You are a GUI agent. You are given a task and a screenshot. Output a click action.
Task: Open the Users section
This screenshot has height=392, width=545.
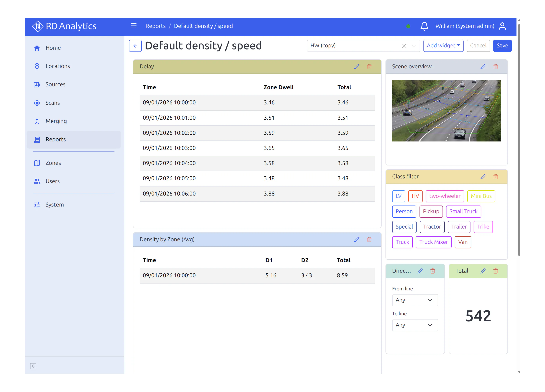[x=74, y=181]
